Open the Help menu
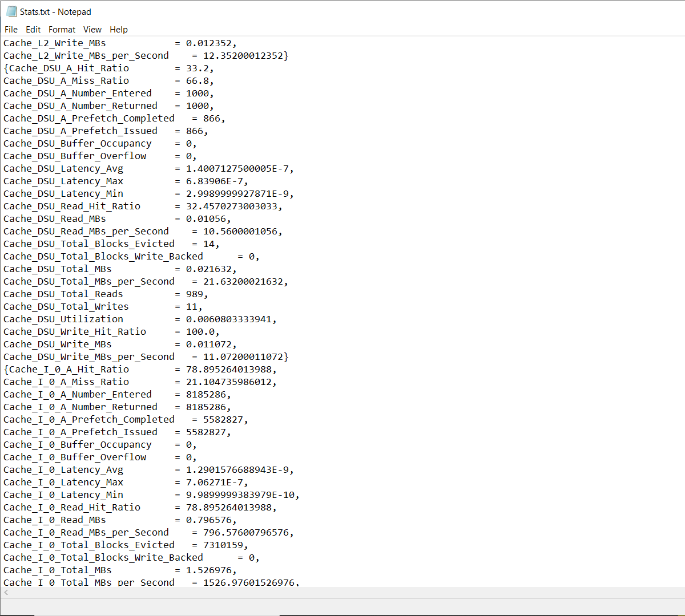Screen dimensions: 685x616 [x=119, y=30]
